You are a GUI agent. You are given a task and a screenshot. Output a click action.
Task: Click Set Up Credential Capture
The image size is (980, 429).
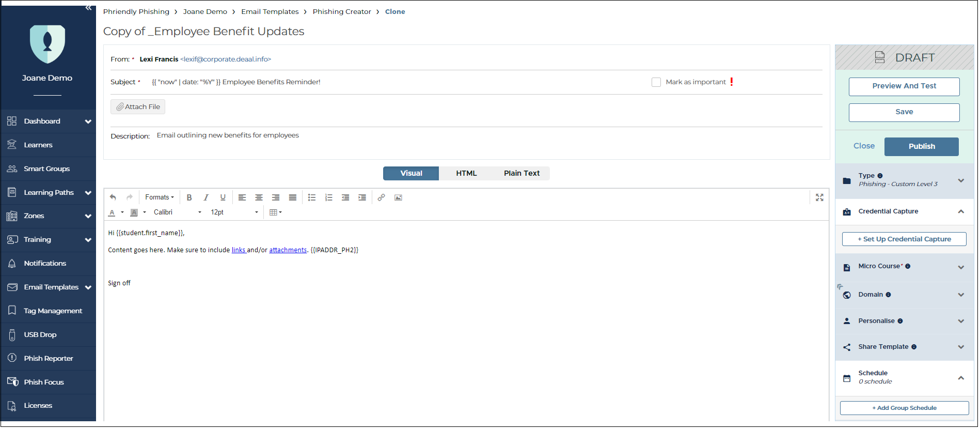(x=905, y=239)
